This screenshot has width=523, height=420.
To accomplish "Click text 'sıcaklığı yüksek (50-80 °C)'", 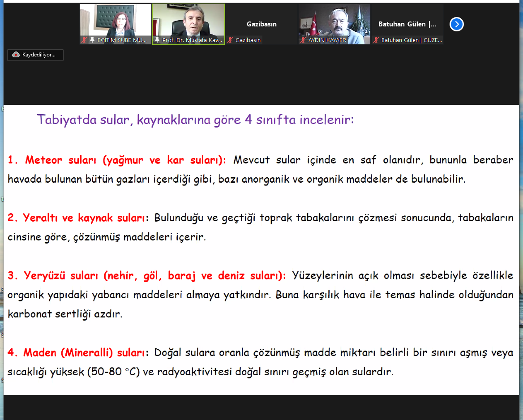I will [x=74, y=372].
